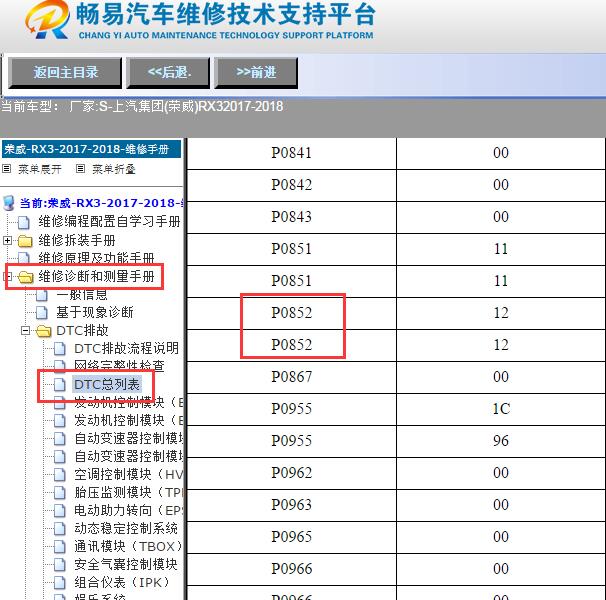This screenshot has width=606, height=600.
Task: Open 安全气囊控制模块 entry
Action: (x=126, y=564)
